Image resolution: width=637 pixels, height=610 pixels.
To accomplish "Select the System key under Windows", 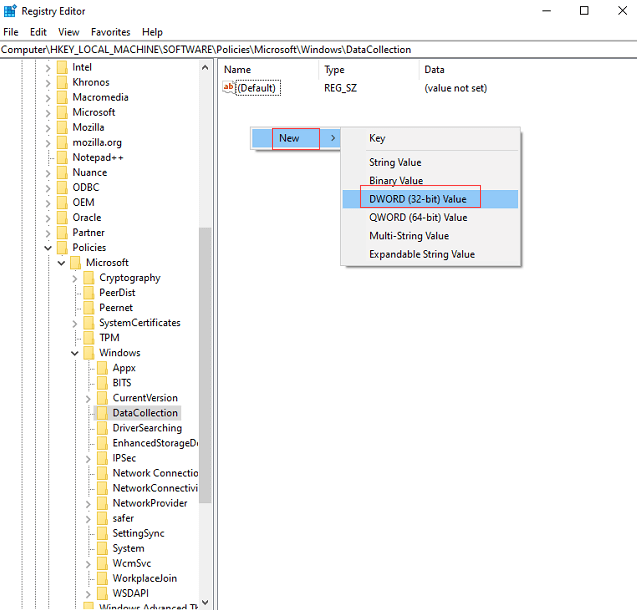I will [128, 548].
